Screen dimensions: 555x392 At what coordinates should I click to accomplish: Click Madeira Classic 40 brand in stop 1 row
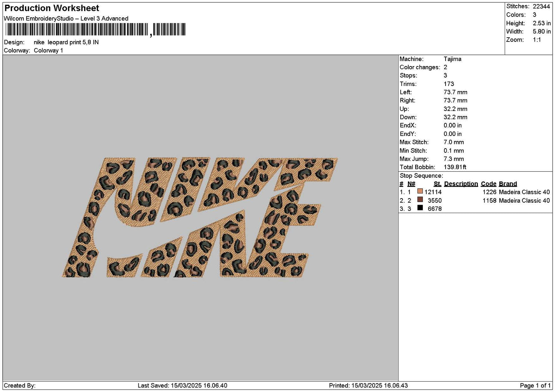click(x=524, y=192)
